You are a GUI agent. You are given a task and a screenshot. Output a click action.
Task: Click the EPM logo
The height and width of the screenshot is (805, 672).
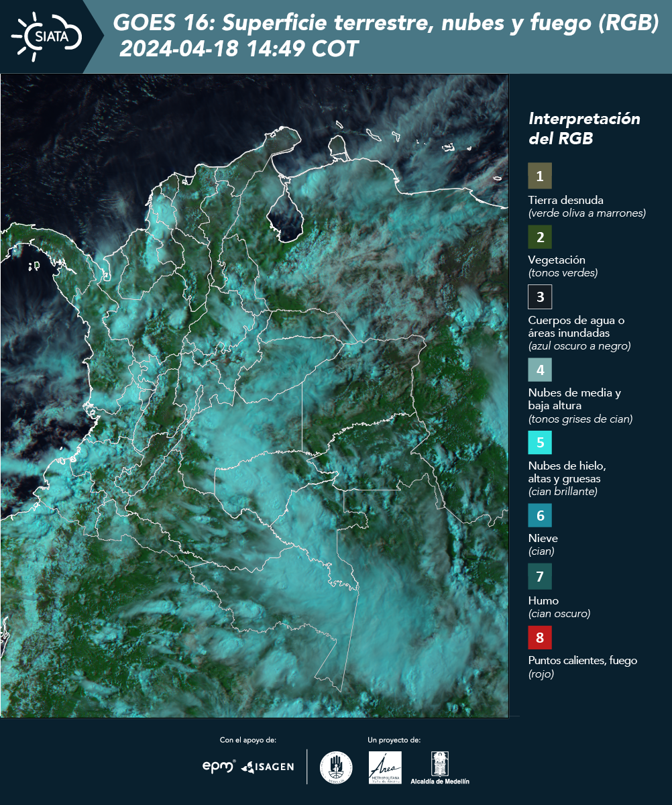(x=219, y=766)
